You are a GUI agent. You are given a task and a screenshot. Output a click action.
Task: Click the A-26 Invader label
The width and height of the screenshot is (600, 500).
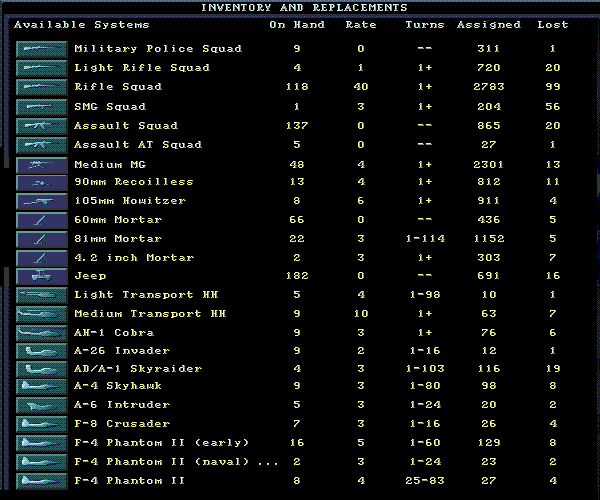pos(122,351)
